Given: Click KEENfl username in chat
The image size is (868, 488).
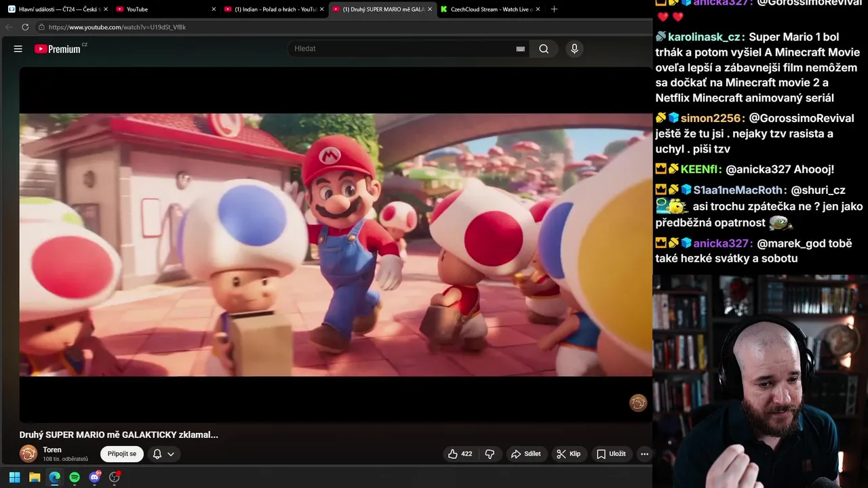Looking at the screenshot, I should point(700,169).
